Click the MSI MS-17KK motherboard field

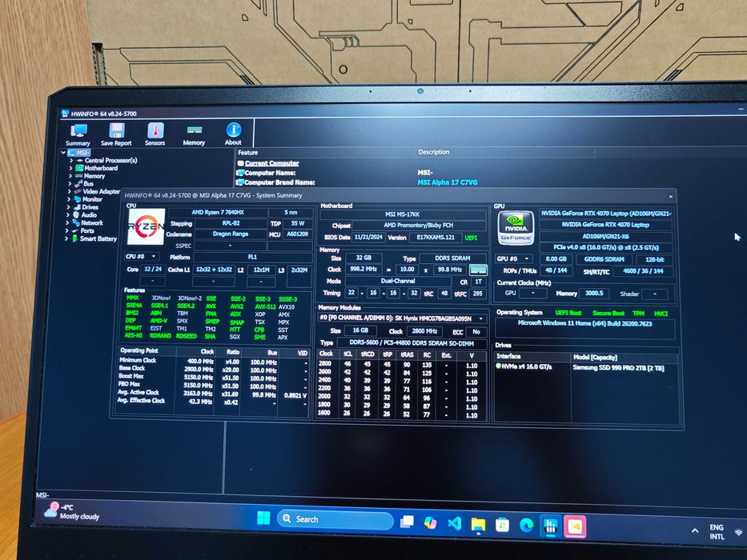pos(403,214)
